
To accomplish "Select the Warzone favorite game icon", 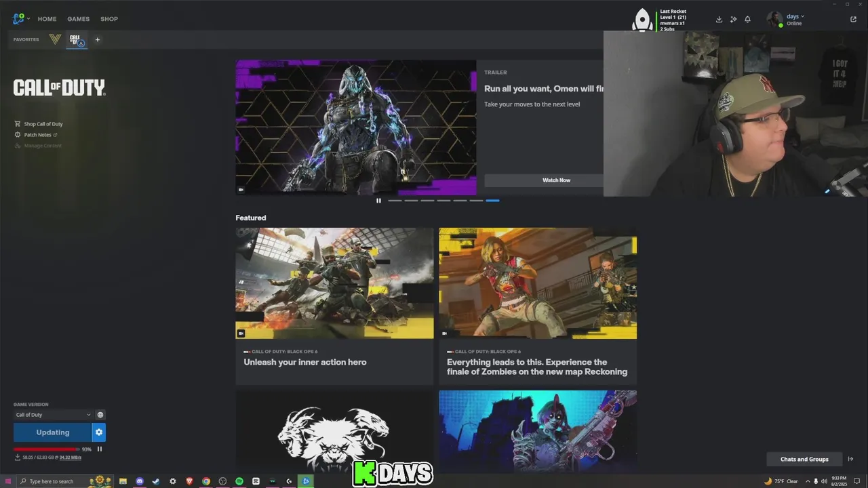I will coord(55,39).
